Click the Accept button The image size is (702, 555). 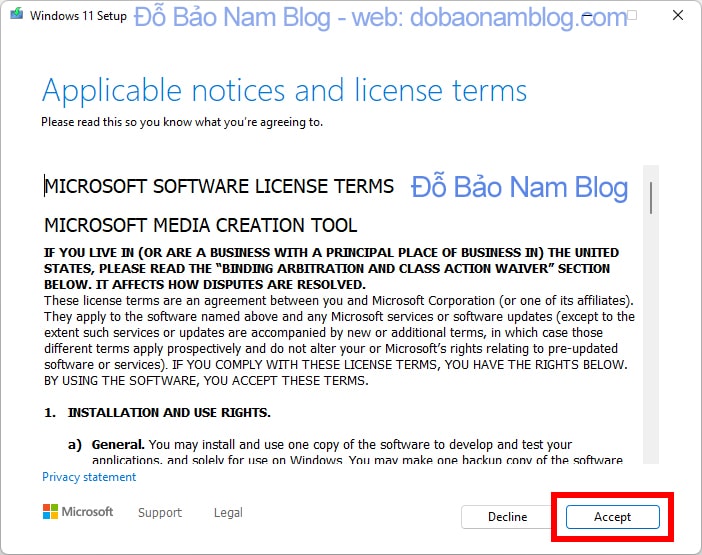click(x=612, y=517)
